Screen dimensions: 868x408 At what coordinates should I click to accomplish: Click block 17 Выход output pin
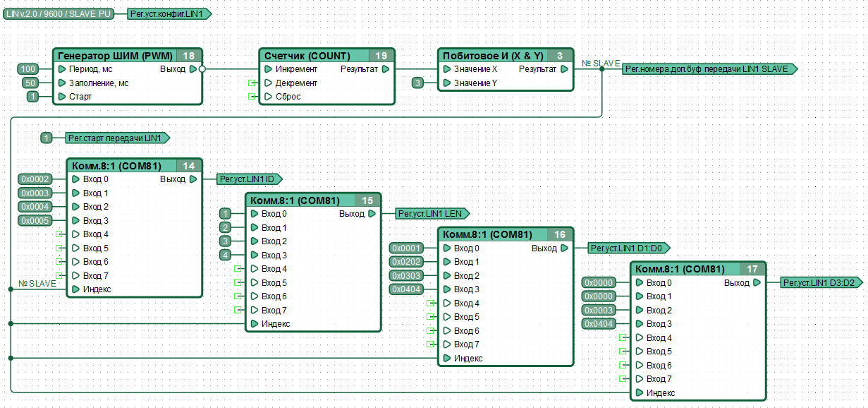coord(757,283)
